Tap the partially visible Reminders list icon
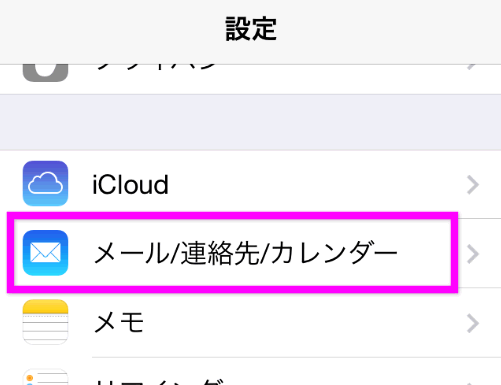The width and height of the screenshot is (501, 385). pos(45,377)
